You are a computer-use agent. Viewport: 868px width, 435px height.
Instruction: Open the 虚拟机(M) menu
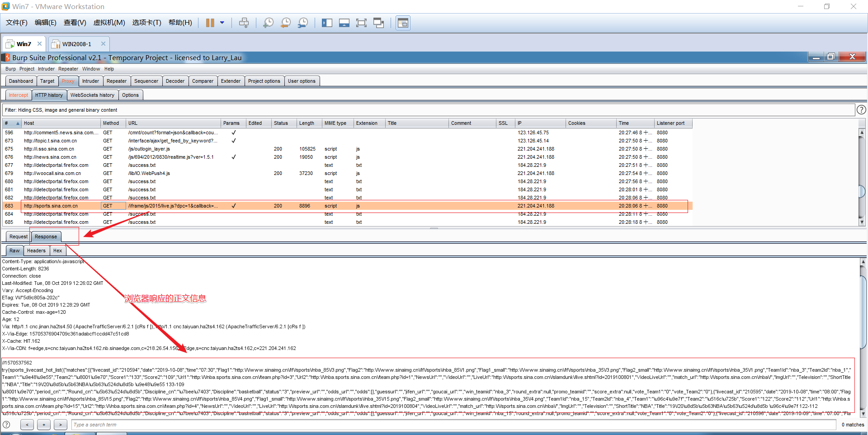click(x=109, y=23)
